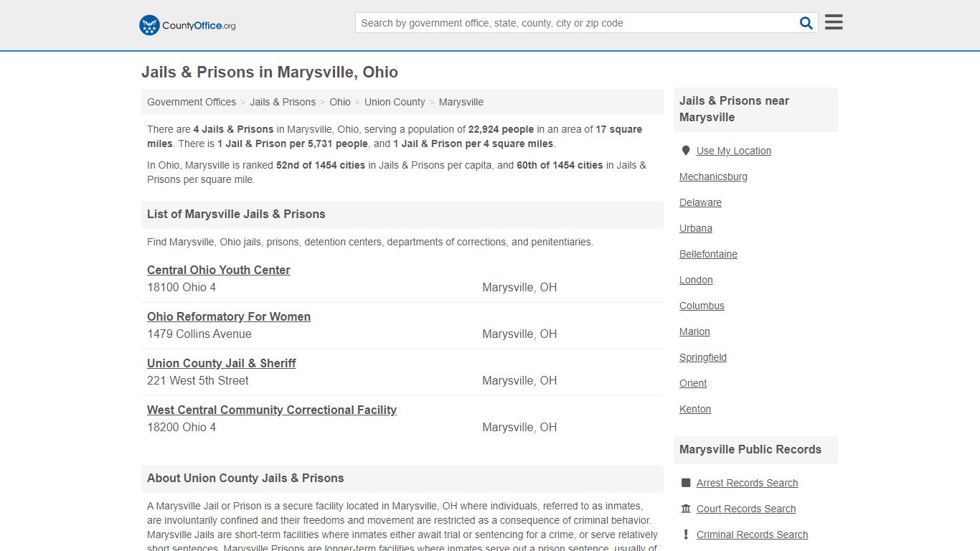
Task: Click Marysville Public Records heading
Action: (750, 449)
